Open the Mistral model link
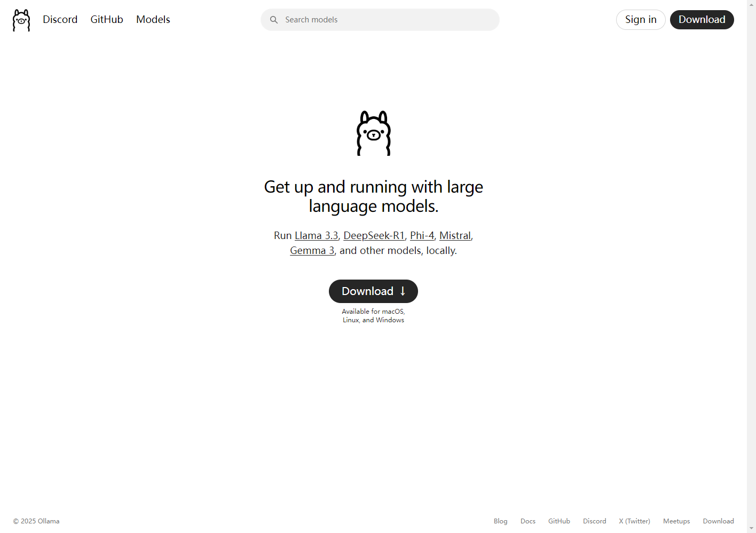The width and height of the screenshot is (756, 533). (x=455, y=236)
